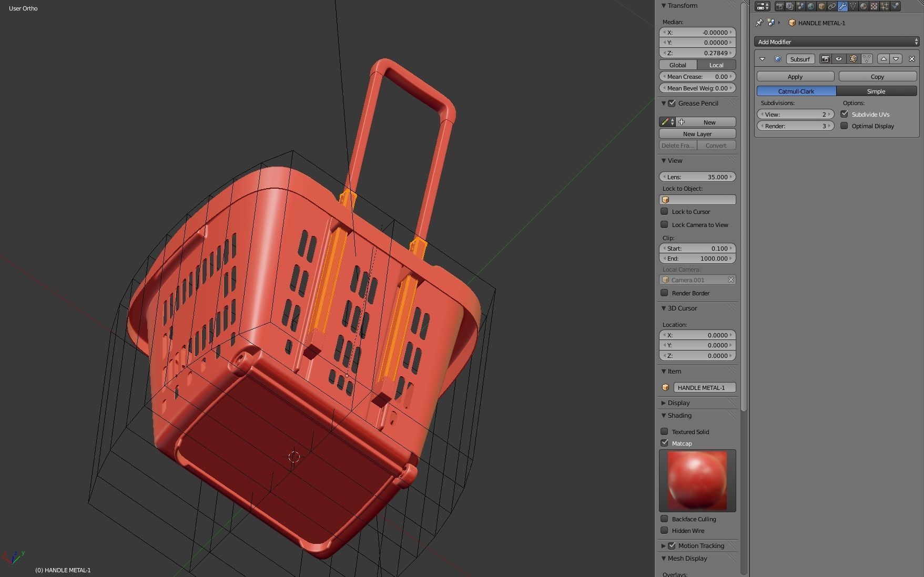
Task: Open the Object Constraints tab (chain icon)
Action: 832,6
